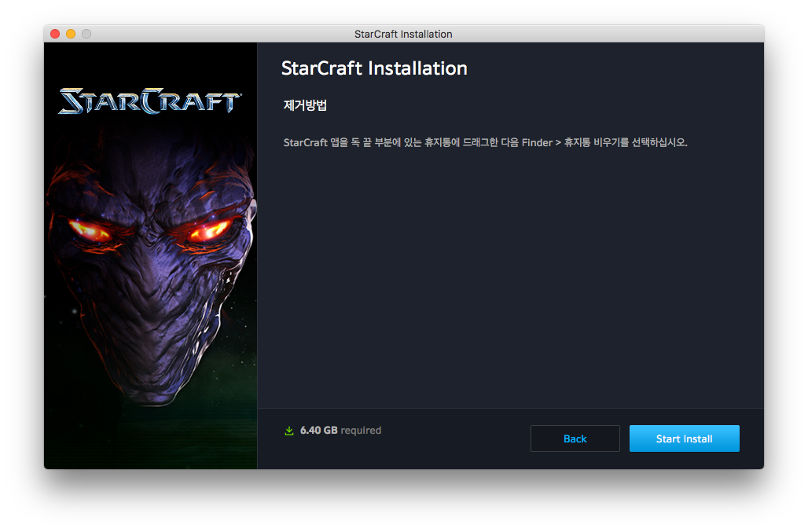Start the StarCraft installation
The width and height of the screenshot is (808, 532).
point(684,438)
